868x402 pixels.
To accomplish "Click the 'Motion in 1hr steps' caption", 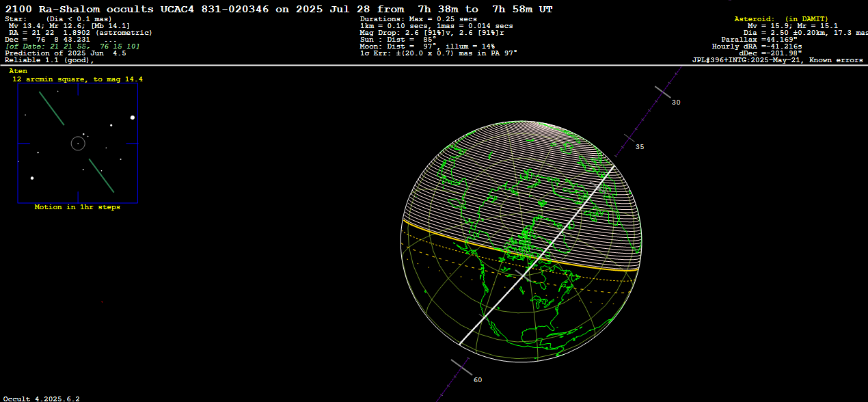I will pyautogui.click(x=77, y=207).
